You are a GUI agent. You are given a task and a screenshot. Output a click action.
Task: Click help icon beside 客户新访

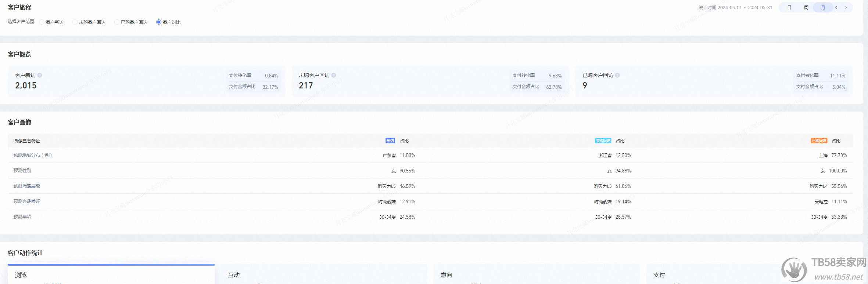click(40, 75)
